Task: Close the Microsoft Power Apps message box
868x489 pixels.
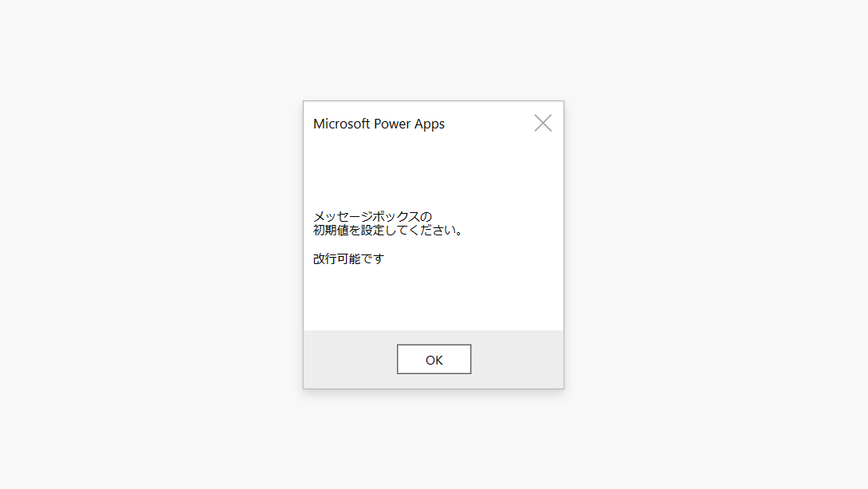Action: point(543,122)
